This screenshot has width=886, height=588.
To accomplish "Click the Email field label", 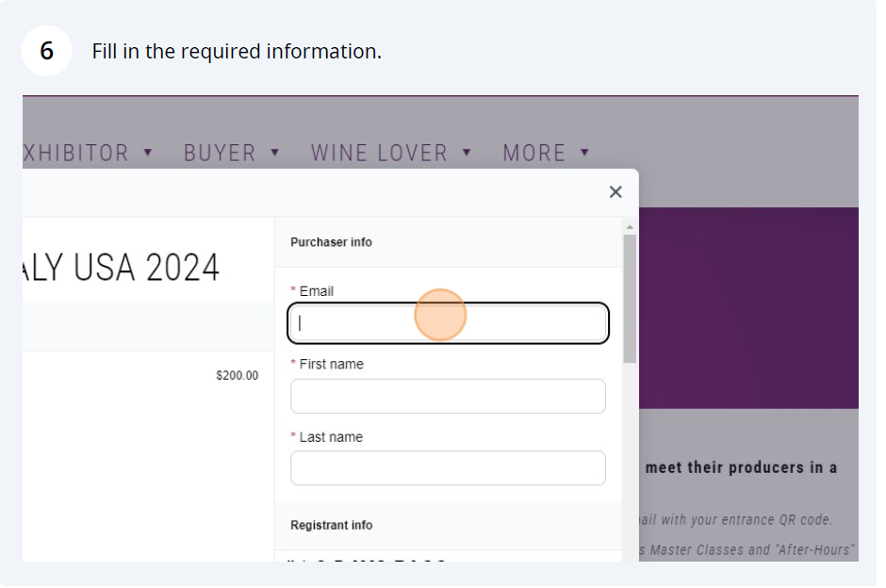I will click(x=316, y=291).
